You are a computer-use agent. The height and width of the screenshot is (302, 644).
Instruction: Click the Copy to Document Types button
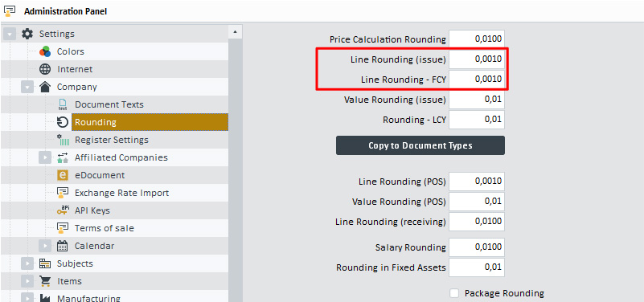(420, 145)
